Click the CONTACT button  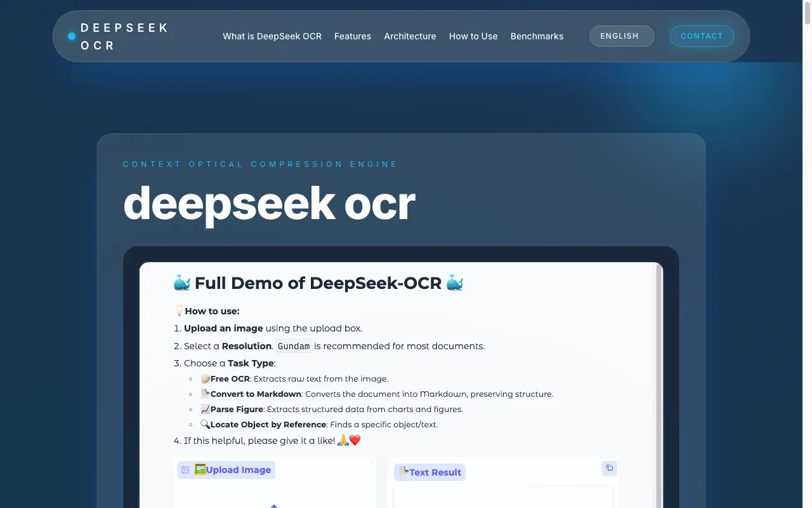[x=702, y=36]
